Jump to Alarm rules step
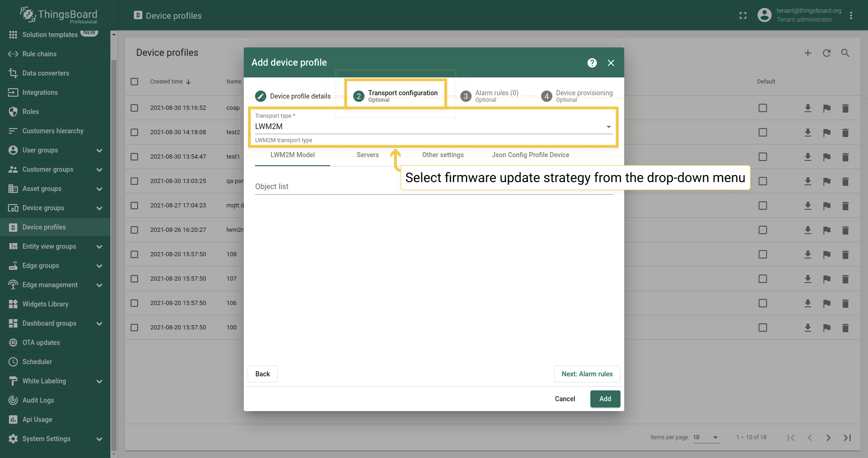Image resolution: width=868 pixels, height=458 pixels. pos(489,96)
